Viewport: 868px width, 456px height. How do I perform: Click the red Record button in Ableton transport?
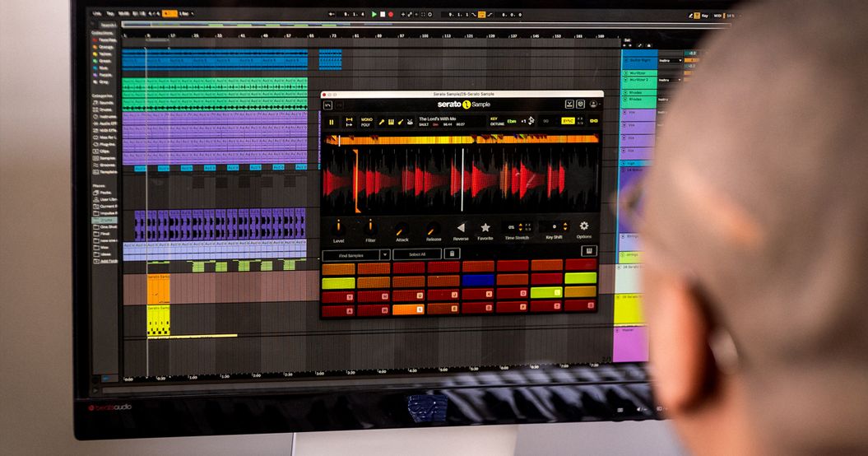[391, 14]
